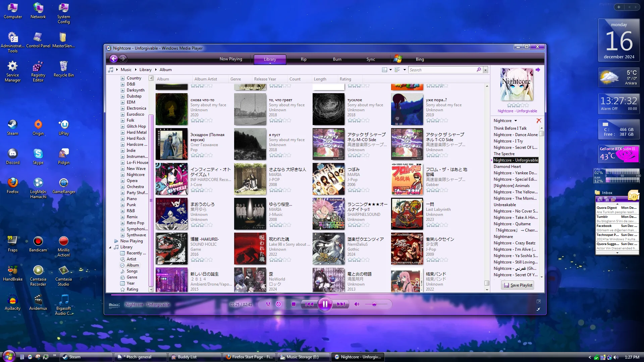Screen dimensions: 644x362
Task: Open Recently Added in the Library tree
Action: tap(136, 253)
